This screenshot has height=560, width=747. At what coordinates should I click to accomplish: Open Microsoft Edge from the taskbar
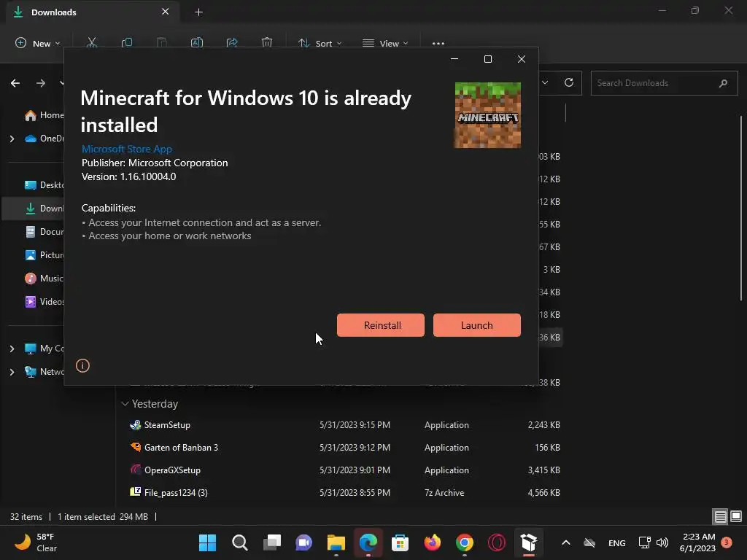pyautogui.click(x=368, y=542)
